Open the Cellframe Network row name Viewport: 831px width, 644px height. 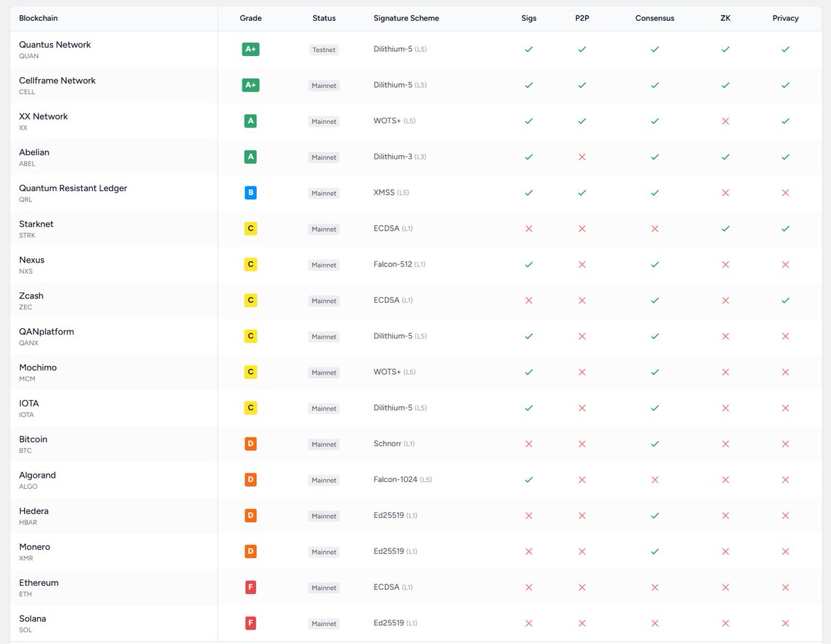[57, 80]
